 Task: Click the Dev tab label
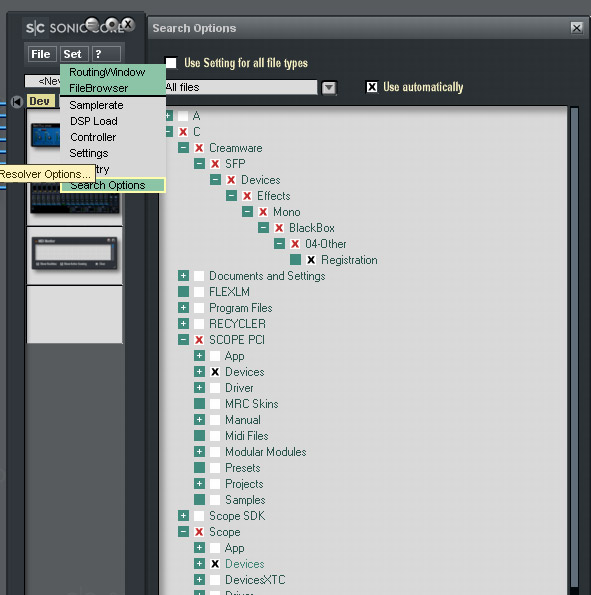point(40,101)
